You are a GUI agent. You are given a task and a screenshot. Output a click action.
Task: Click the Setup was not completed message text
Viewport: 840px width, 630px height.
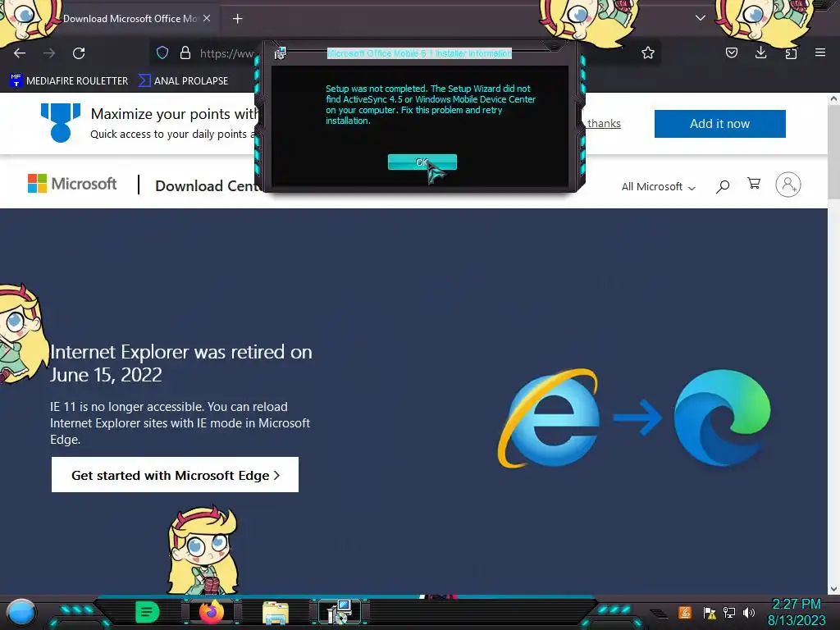(x=431, y=104)
